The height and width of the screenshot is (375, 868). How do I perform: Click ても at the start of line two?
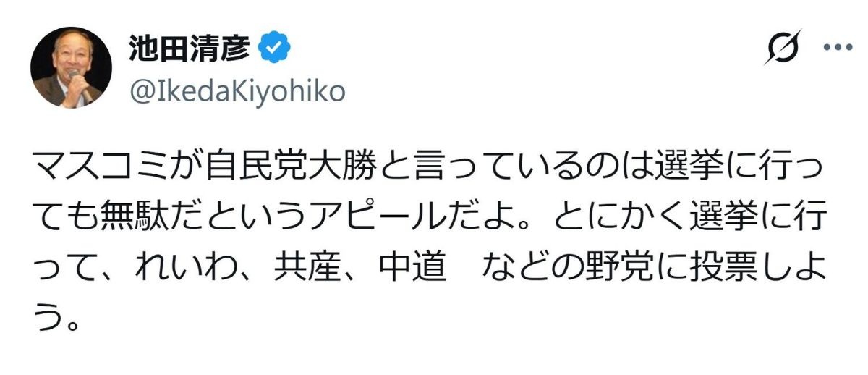pyautogui.click(x=69, y=219)
